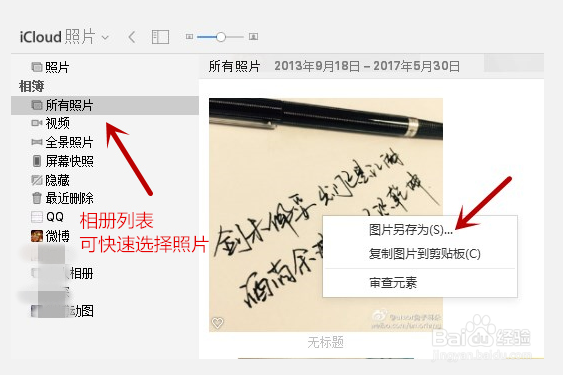Choose 审查元素 from context menu
Image resolution: width=563 pixels, height=375 pixels.
(x=393, y=283)
